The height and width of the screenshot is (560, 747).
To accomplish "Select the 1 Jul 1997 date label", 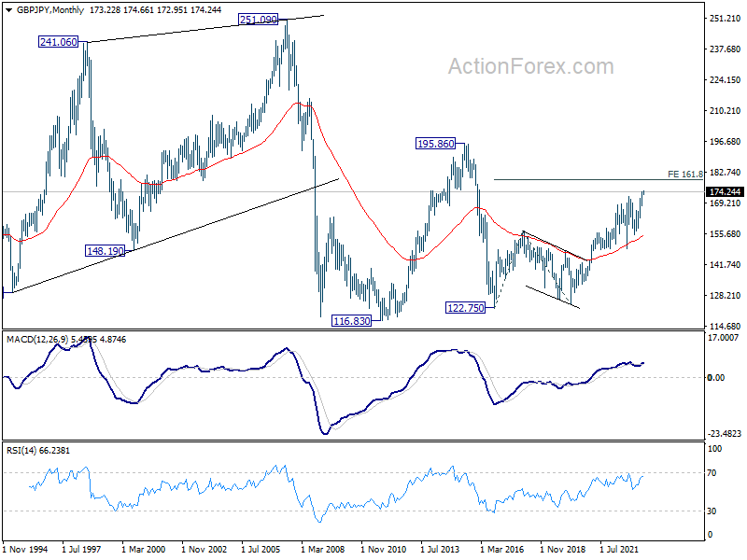I will (81, 550).
